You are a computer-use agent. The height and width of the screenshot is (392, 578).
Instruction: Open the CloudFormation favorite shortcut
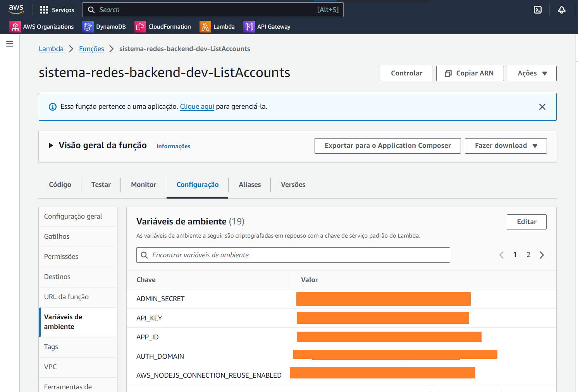click(163, 26)
